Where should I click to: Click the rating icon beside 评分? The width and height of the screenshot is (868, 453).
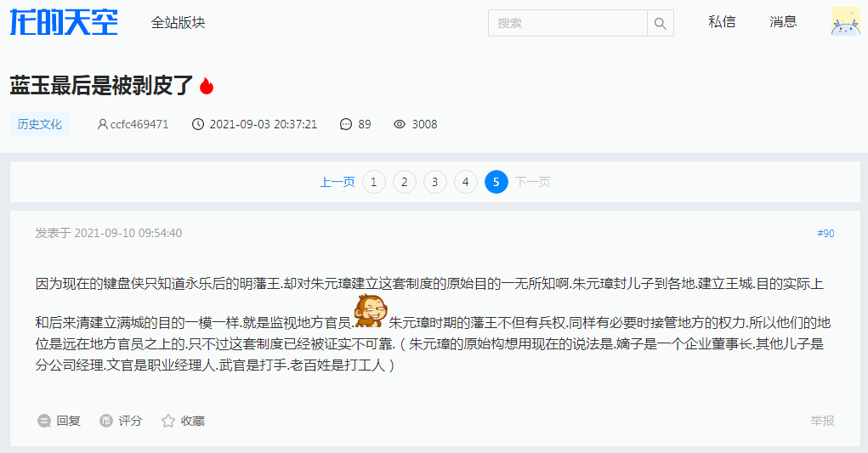click(x=106, y=421)
